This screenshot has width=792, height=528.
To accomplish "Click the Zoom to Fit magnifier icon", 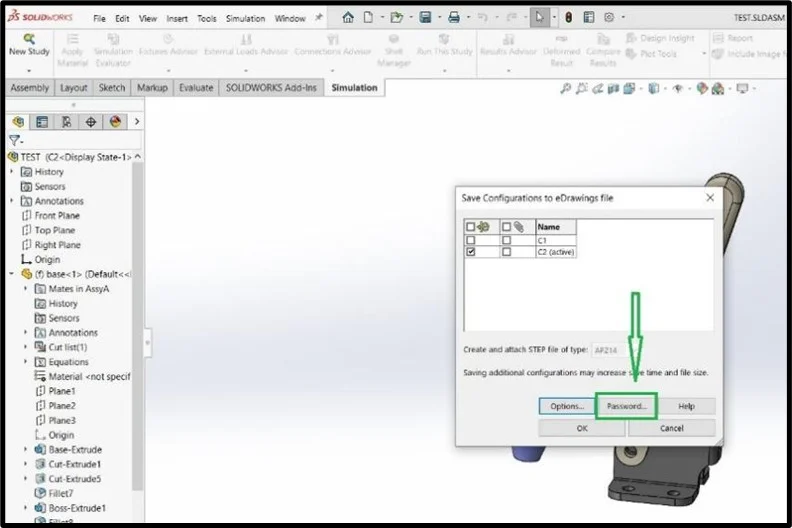I will point(566,89).
